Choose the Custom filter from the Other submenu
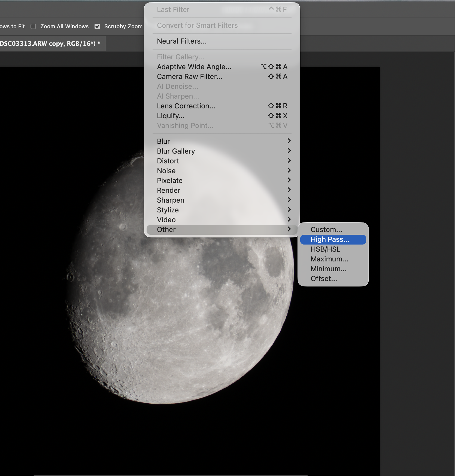This screenshot has width=455, height=476. (326, 230)
